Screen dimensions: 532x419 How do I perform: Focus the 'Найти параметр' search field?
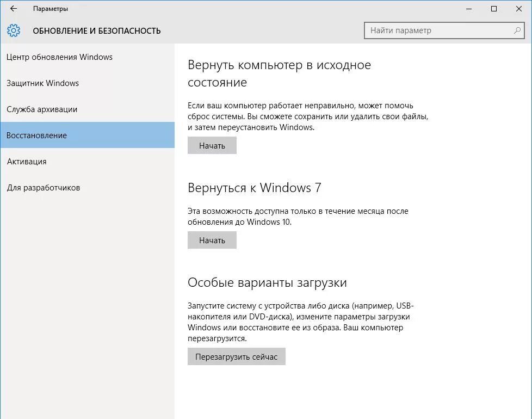tap(444, 30)
